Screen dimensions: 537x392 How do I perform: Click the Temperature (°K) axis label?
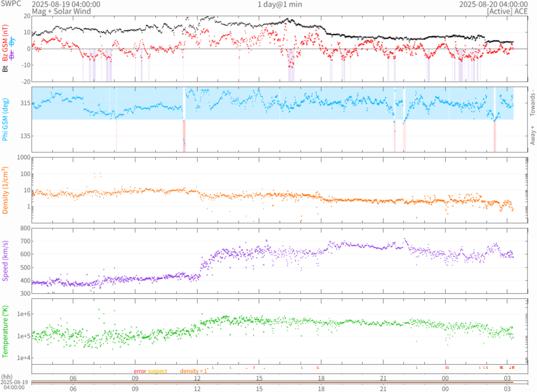(5, 330)
